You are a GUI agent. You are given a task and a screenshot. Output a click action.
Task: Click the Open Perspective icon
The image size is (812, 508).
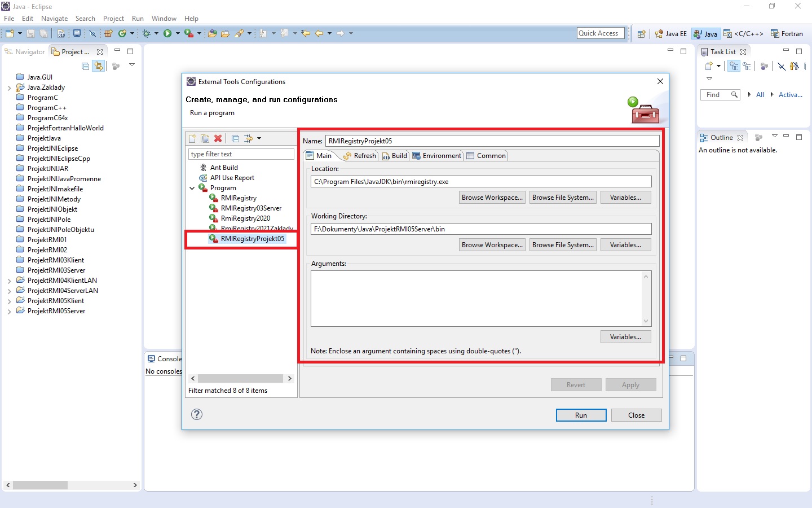[641, 34]
